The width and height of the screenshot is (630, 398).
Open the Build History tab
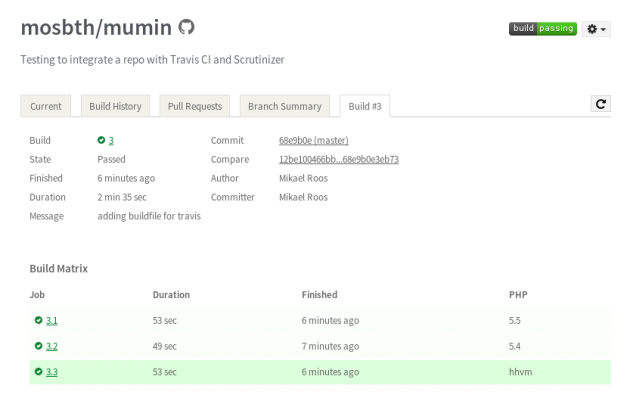point(115,106)
